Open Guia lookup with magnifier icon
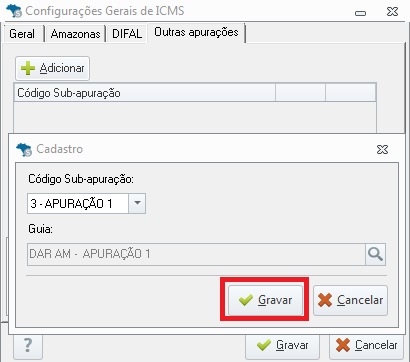The width and height of the screenshot is (410, 362). [375, 254]
